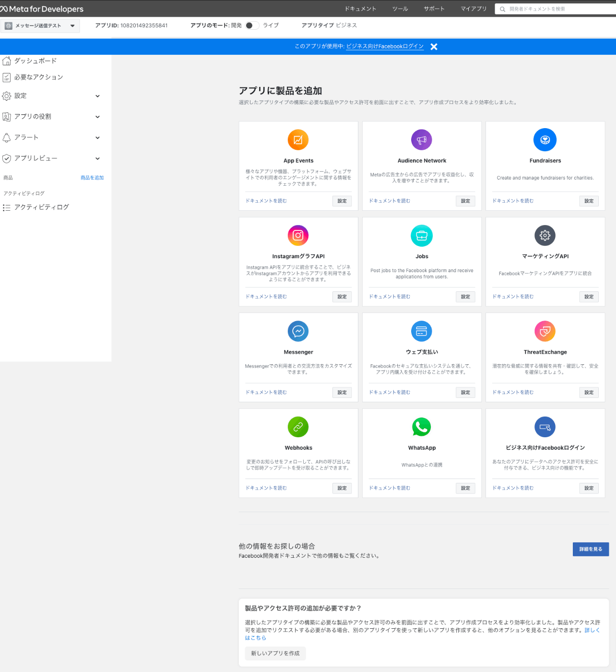This screenshot has width=616, height=672.
Task: Go to ダッシュボード in the sidebar
Action: (x=36, y=61)
